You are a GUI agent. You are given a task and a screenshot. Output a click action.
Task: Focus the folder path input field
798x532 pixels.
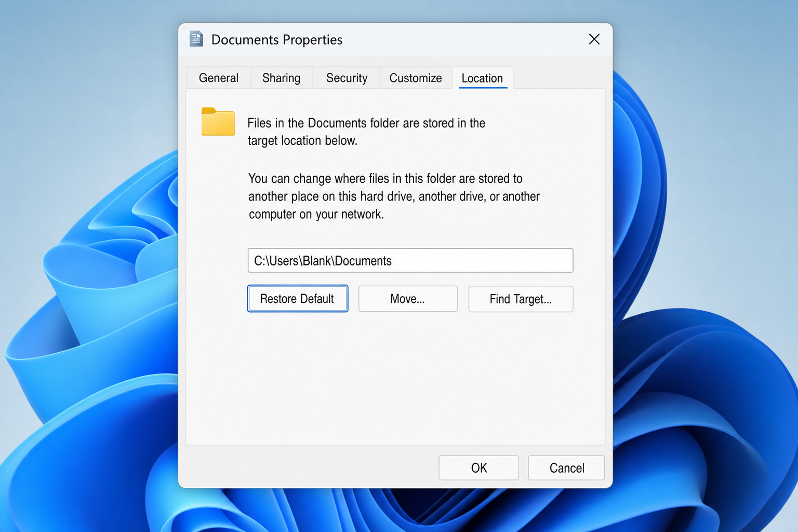tap(410, 260)
